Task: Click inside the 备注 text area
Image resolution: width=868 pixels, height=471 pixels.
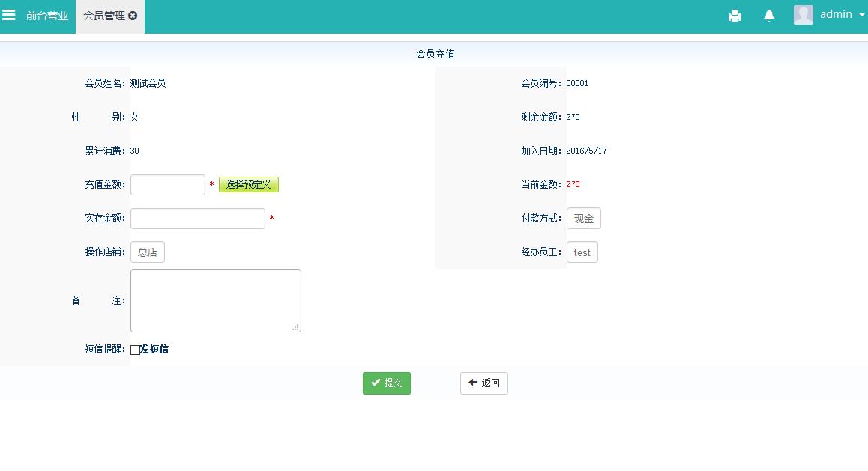Action: coord(215,300)
